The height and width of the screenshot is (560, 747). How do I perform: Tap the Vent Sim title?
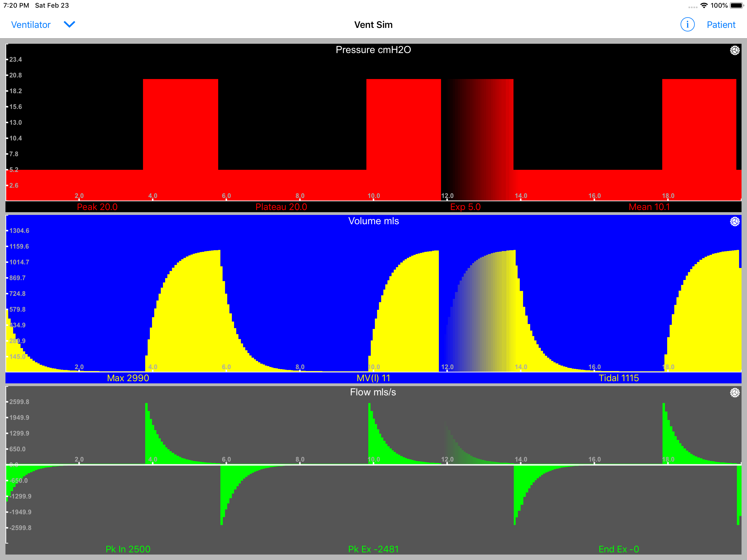click(x=373, y=25)
